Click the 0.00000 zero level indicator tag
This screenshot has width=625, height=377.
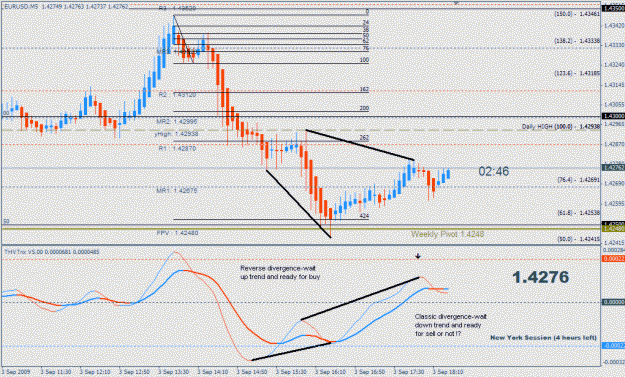pyautogui.click(x=613, y=302)
